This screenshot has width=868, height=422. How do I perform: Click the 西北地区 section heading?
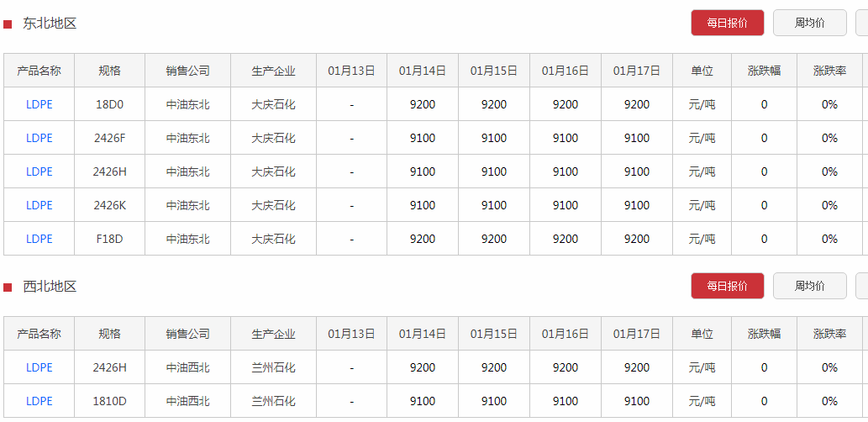(x=50, y=287)
